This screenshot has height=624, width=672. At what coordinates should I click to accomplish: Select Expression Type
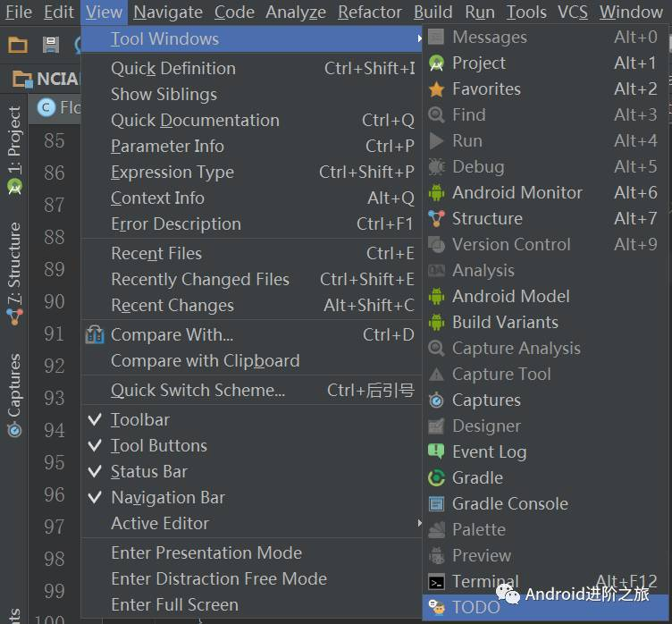coord(252,173)
